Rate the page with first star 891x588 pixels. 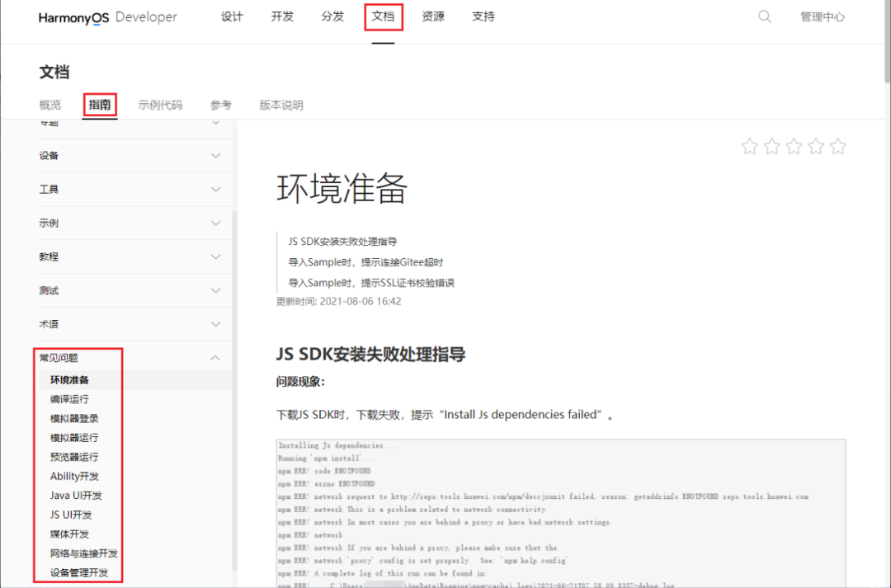point(749,147)
